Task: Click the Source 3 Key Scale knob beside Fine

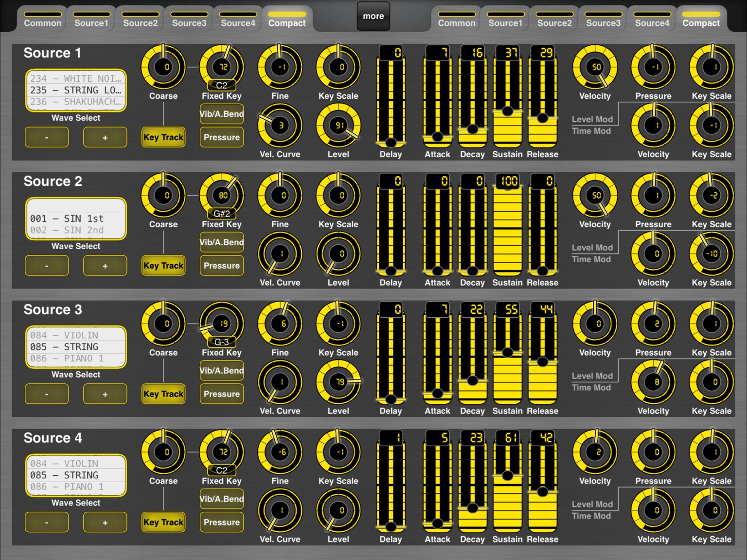Action: click(338, 324)
